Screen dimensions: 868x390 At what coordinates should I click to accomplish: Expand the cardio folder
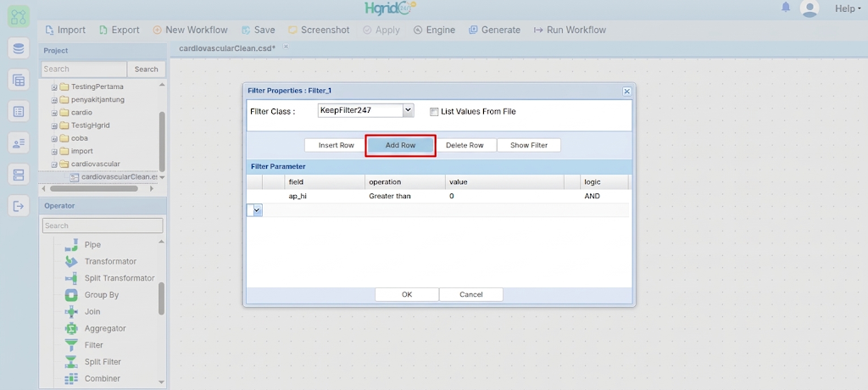click(x=54, y=113)
